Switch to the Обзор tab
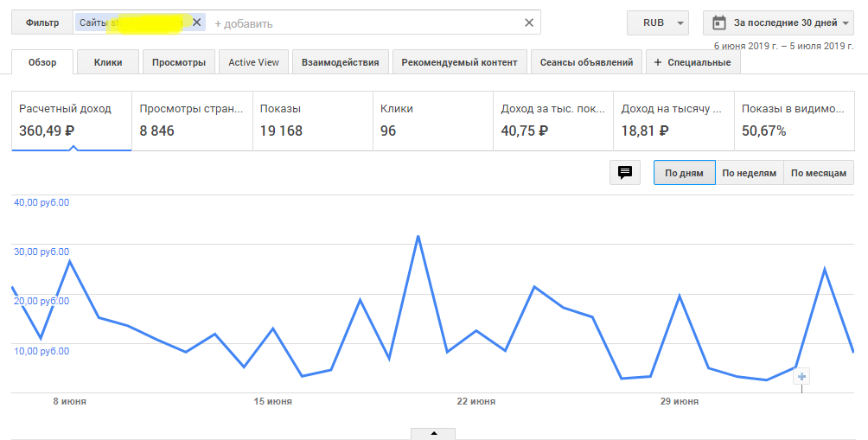 (x=42, y=62)
